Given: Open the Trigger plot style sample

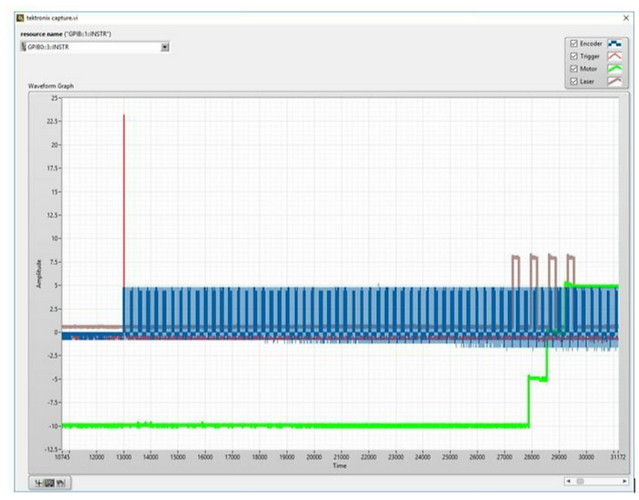Looking at the screenshot, I should [x=615, y=56].
